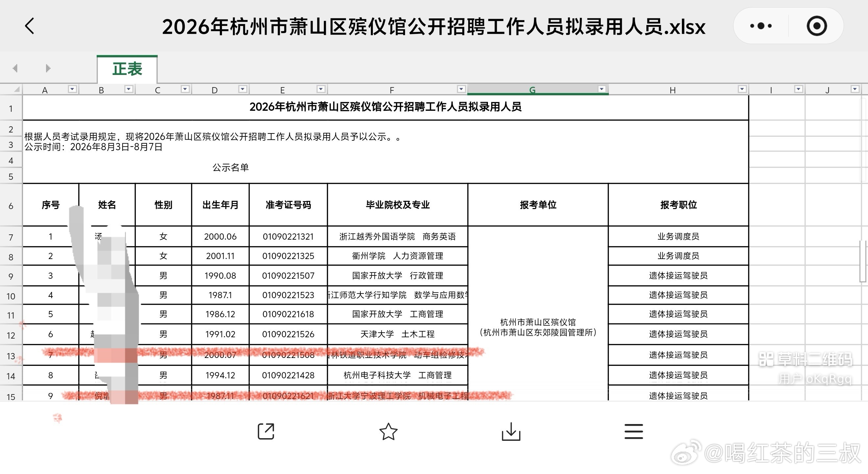Screen dimensions: 868x474
Task: Click the 报考职位 header cell
Action: point(678,205)
